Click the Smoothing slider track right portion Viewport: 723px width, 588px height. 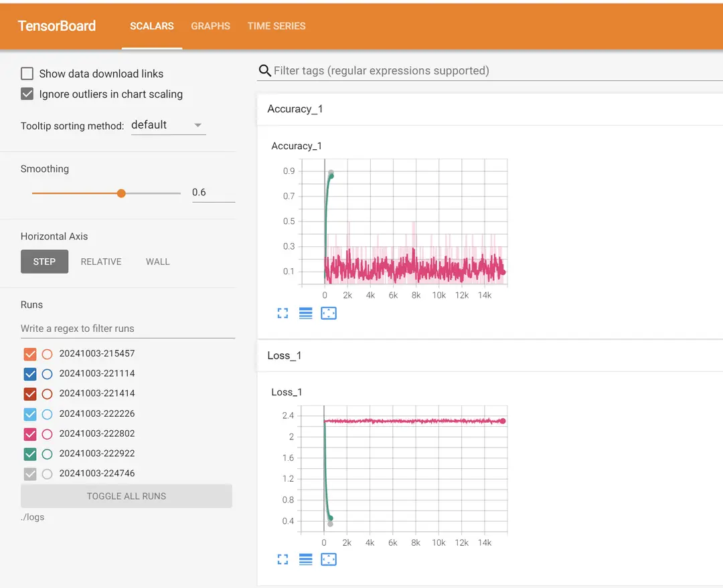153,193
